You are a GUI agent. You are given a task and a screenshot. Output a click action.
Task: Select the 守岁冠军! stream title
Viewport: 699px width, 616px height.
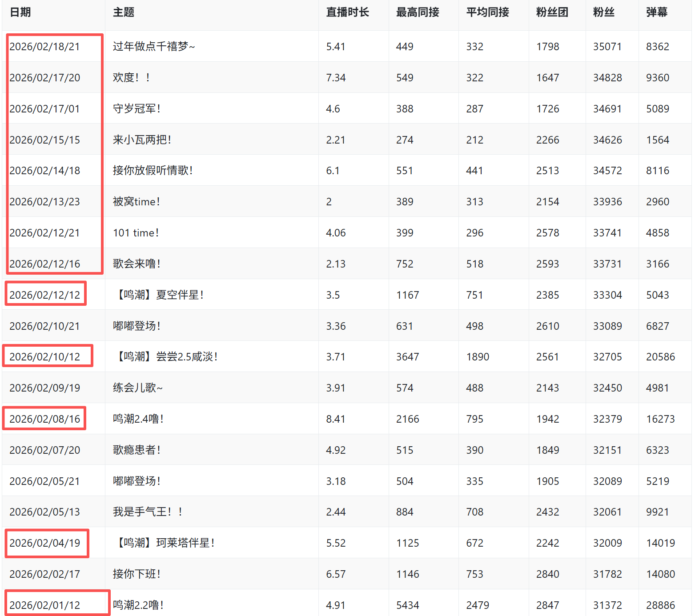click(137, 109)
